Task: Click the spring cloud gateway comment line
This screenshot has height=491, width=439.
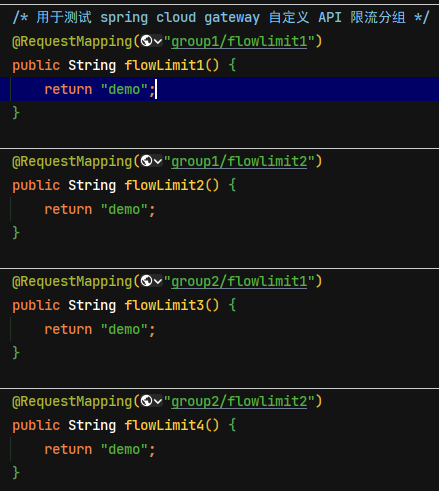Action: (221, 17)
